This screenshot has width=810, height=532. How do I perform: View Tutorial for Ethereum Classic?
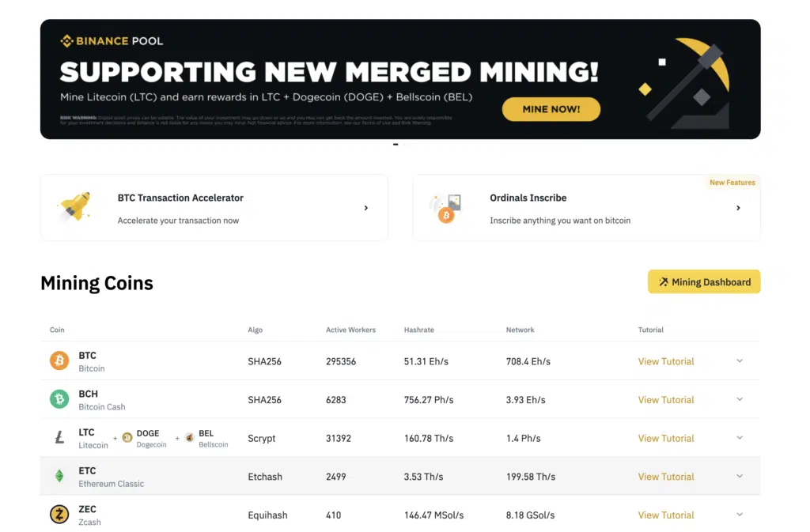pos(665,476)
